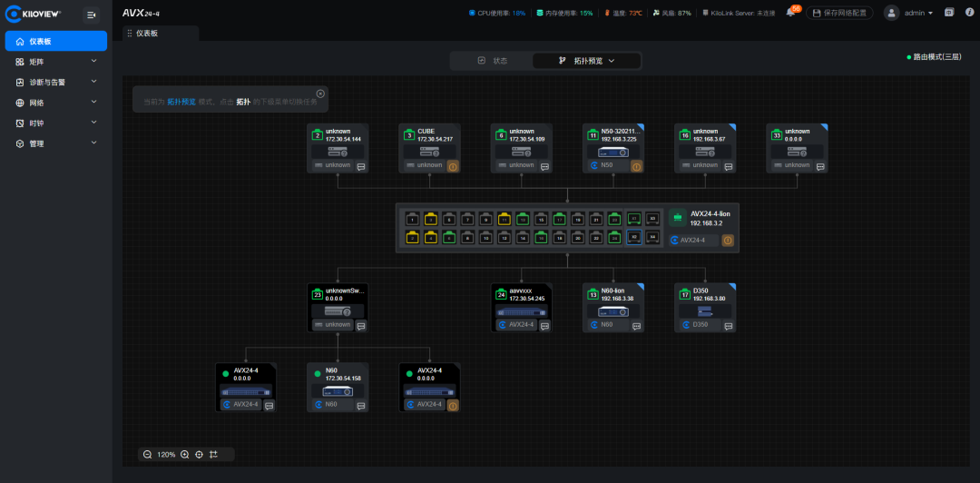Screen dimensions: 980x483
Task: Click the language switch icon in the header
Action: coord(949,13)
